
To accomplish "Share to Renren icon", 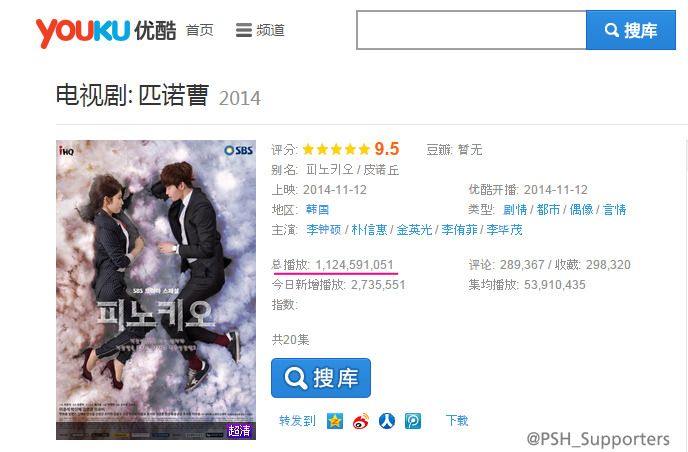I will (x=387, y=421).
